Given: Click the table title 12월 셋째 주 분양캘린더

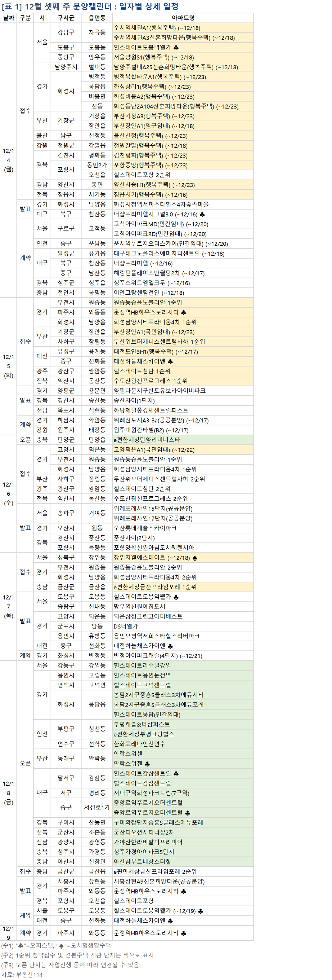Looking at the screenshot, I should 90,6.
